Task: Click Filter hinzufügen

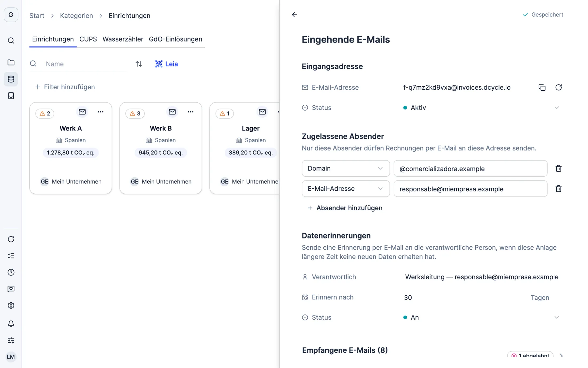Action: 65,87
